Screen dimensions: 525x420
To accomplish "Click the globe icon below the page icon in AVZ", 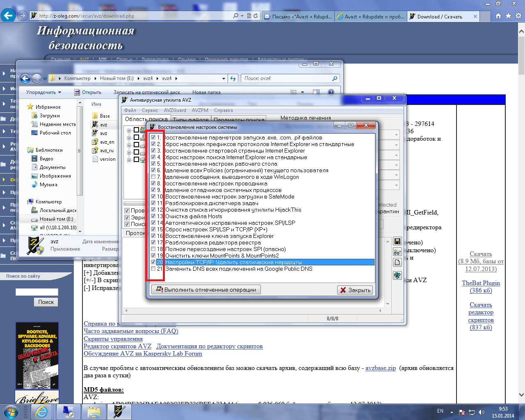I will pyautogui.click(x=397, y=275).
